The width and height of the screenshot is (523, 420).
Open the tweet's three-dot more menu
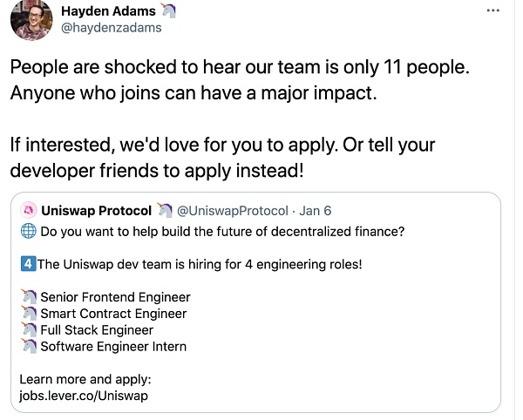(492, 10)
